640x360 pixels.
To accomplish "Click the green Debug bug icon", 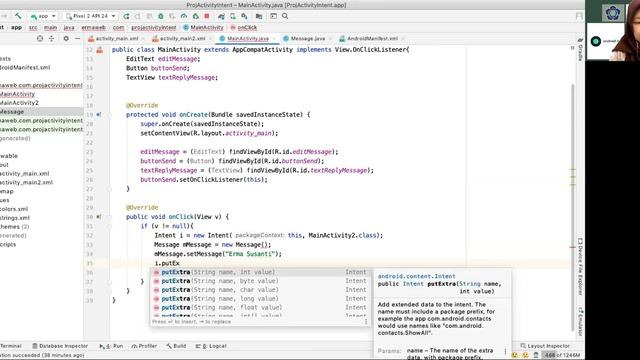I will (x=160, y=16).
